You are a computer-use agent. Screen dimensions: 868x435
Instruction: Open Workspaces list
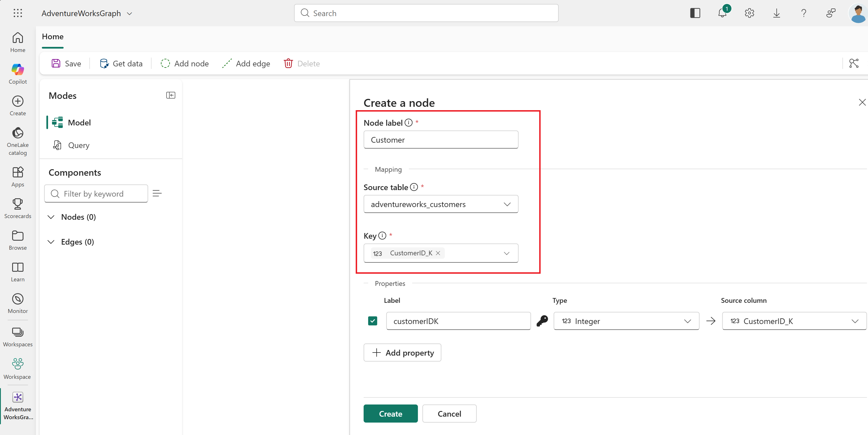(x=18, y=337)
